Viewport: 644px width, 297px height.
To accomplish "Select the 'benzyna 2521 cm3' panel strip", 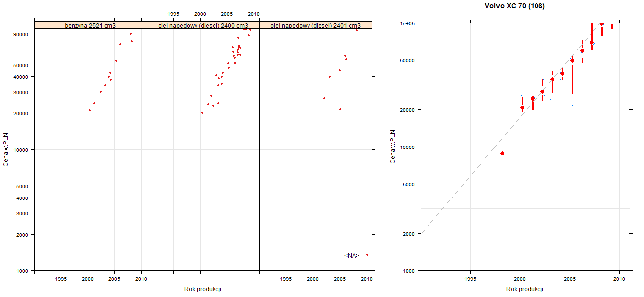I will [91, 25].
